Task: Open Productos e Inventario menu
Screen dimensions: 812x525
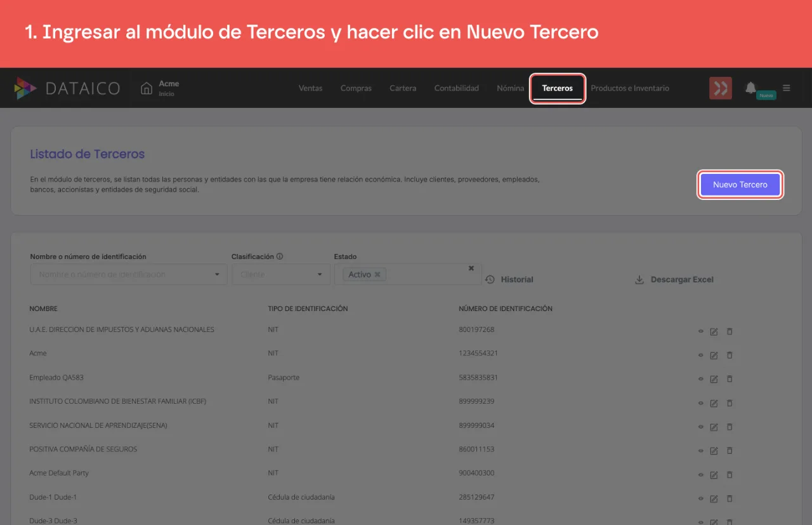Action: tap(630, 88)
